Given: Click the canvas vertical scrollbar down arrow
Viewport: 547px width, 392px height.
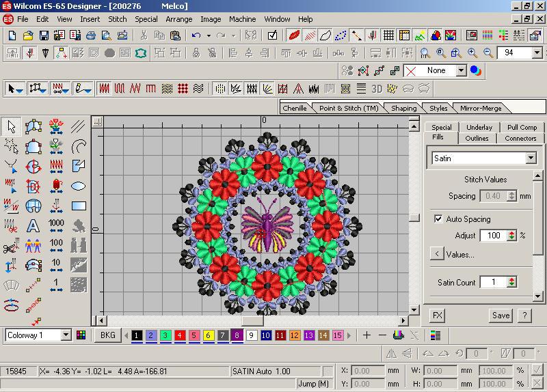Looking at the screenshot, I should coord(414,309).
